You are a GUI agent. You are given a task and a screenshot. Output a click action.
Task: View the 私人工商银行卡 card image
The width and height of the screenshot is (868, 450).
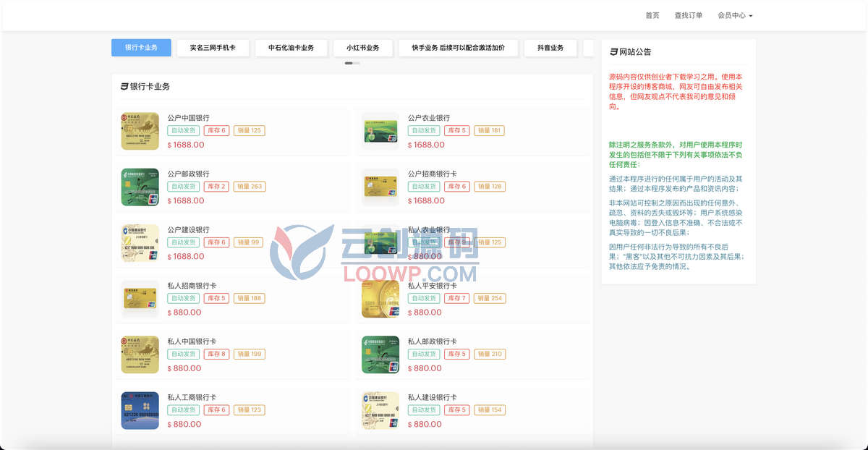click(140, 411)
